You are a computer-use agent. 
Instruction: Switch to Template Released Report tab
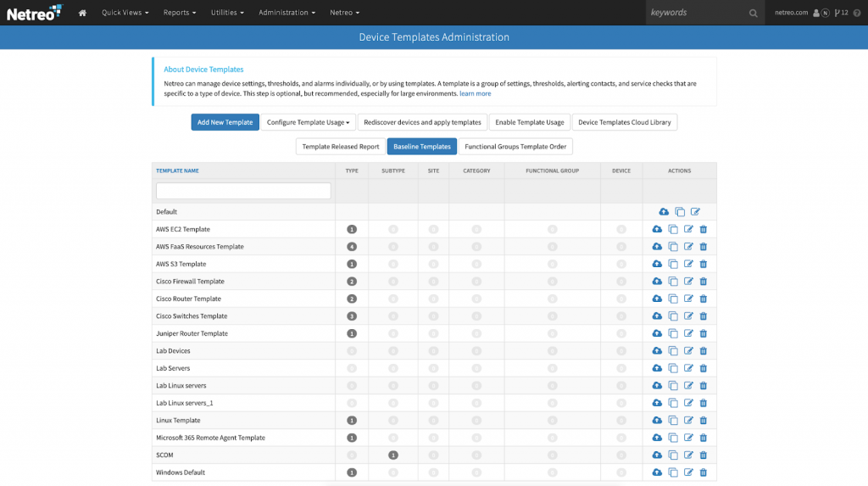point(341,146)
